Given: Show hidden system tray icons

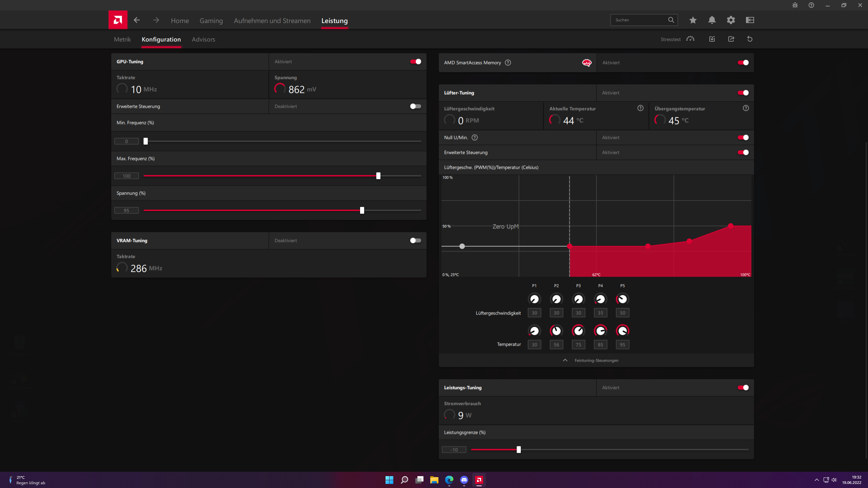Looking at the screenshot, I should click(x=816, y=480).
